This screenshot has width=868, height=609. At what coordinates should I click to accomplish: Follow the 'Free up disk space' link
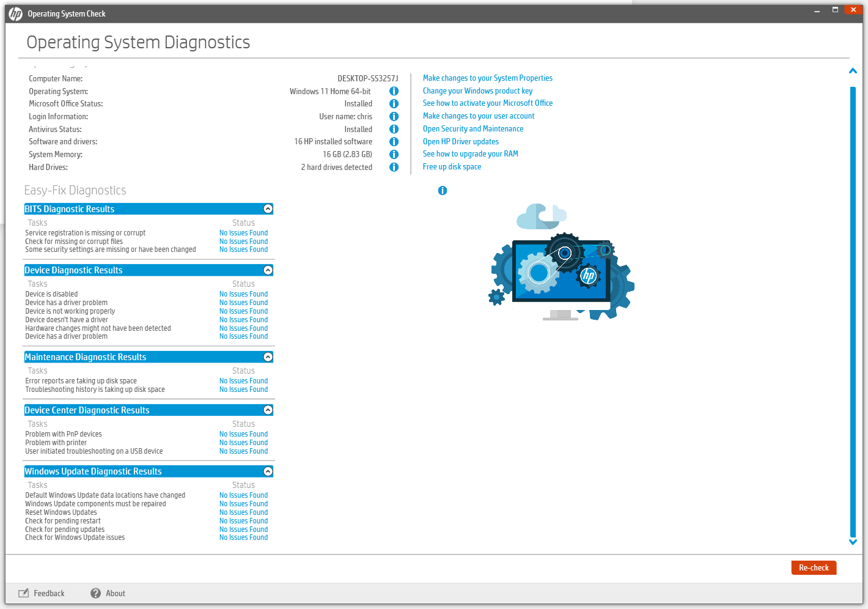pos(452,167)
